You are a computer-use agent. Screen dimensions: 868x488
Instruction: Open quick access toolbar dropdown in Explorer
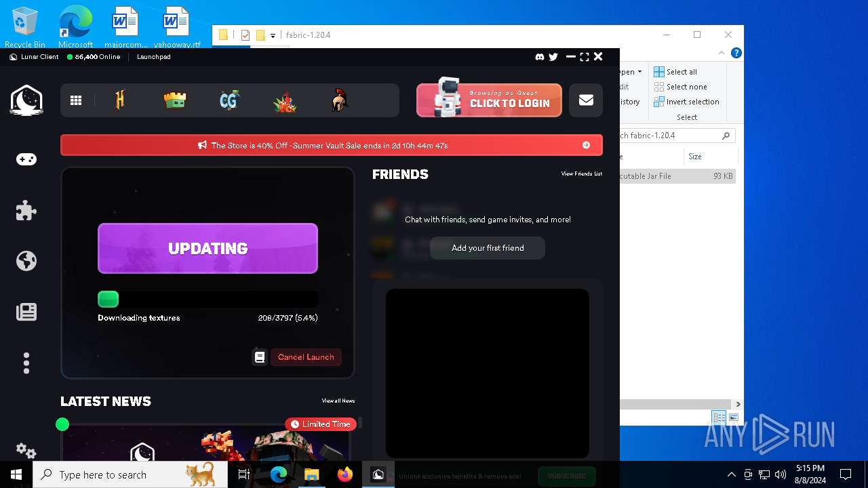[273, 35]
